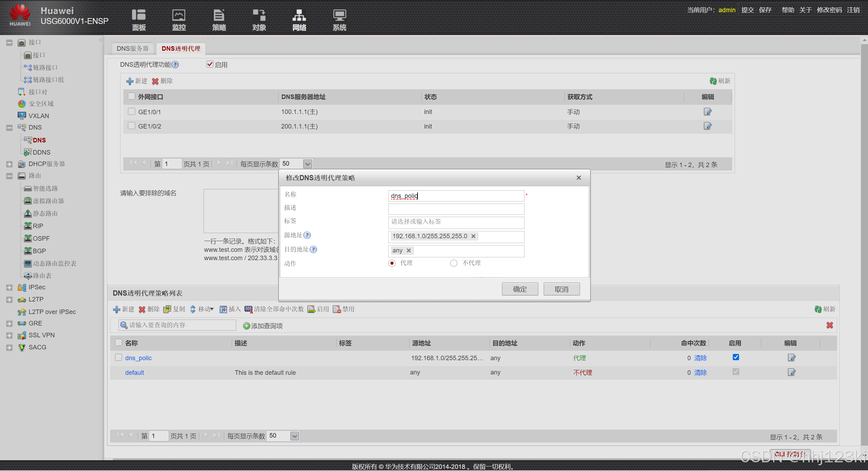This screenshot has width=868, height=471.
Task: Select the 不代理 radio button
Action: pyautogui.click(x=454, y=263)
